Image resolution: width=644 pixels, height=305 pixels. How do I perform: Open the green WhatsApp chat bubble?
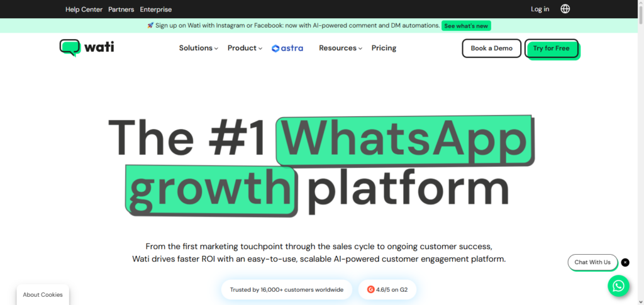point(619,286)
